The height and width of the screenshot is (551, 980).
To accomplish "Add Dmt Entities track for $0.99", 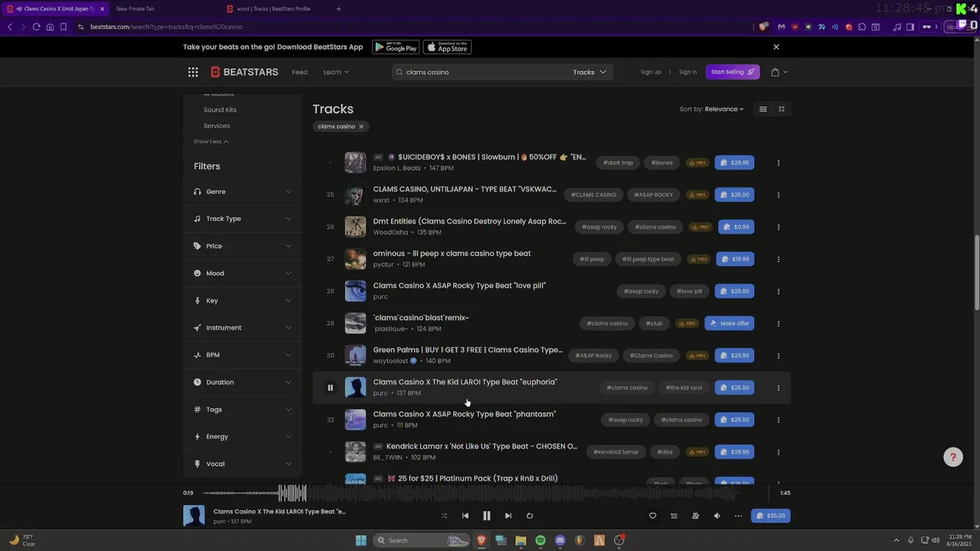I will (736, 227).
